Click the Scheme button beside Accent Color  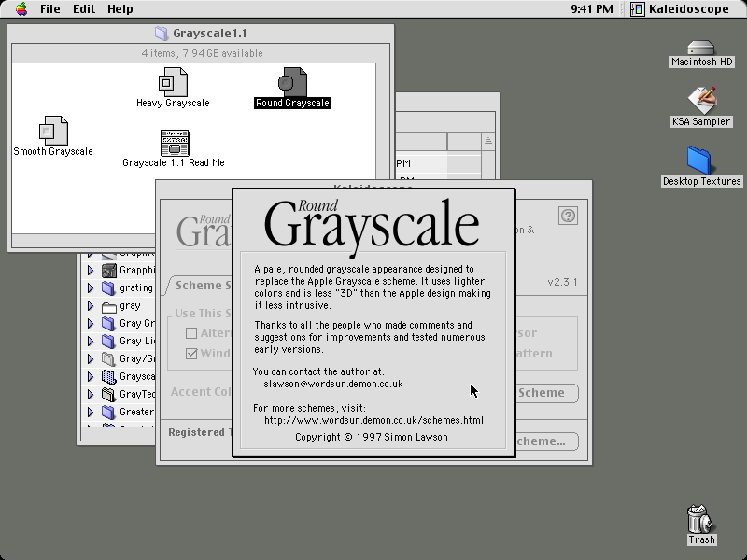pyautogui.click(x=547, y=393)
